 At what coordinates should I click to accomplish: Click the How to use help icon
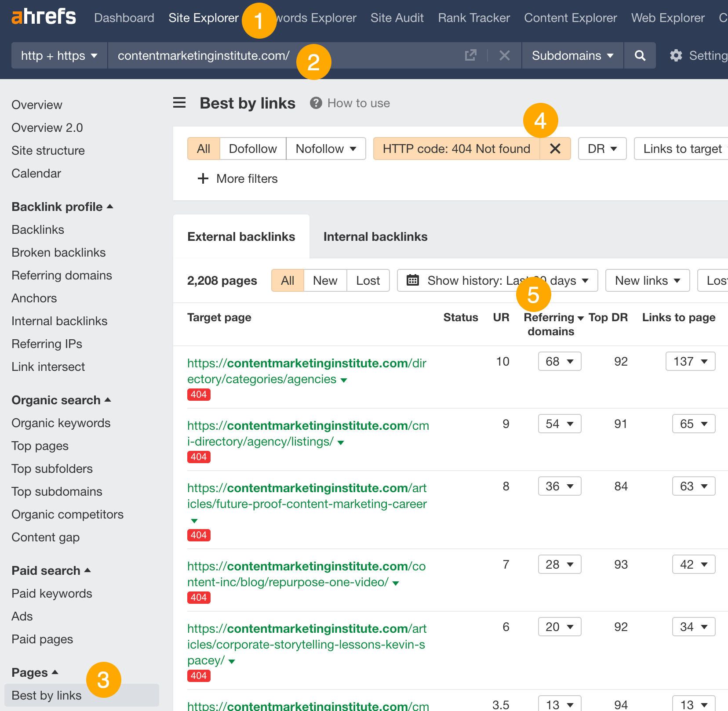click(316, 103)
